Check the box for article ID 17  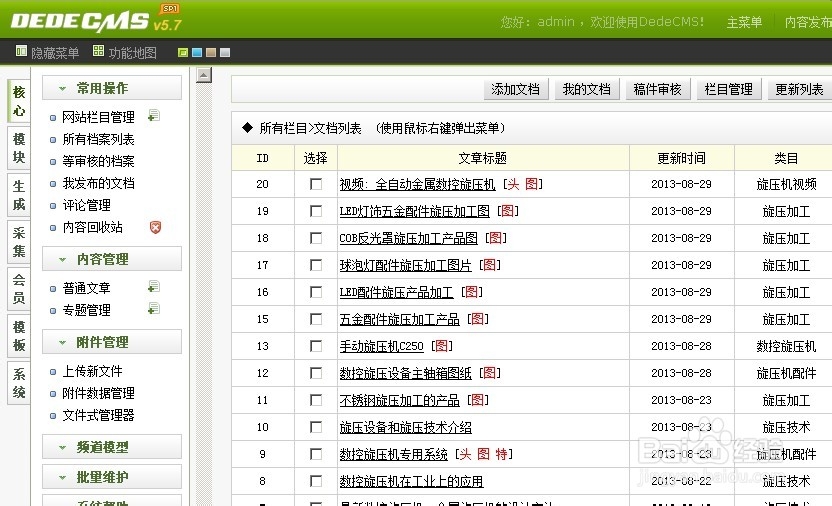point(316,265)
